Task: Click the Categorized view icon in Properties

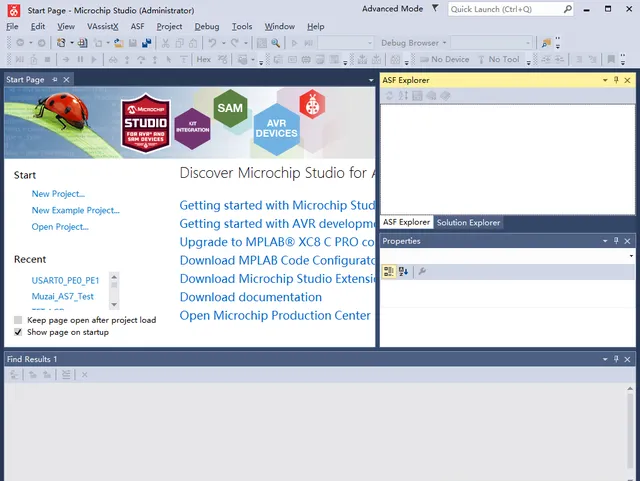Action: pyautogui.click(x=389, y=272)
